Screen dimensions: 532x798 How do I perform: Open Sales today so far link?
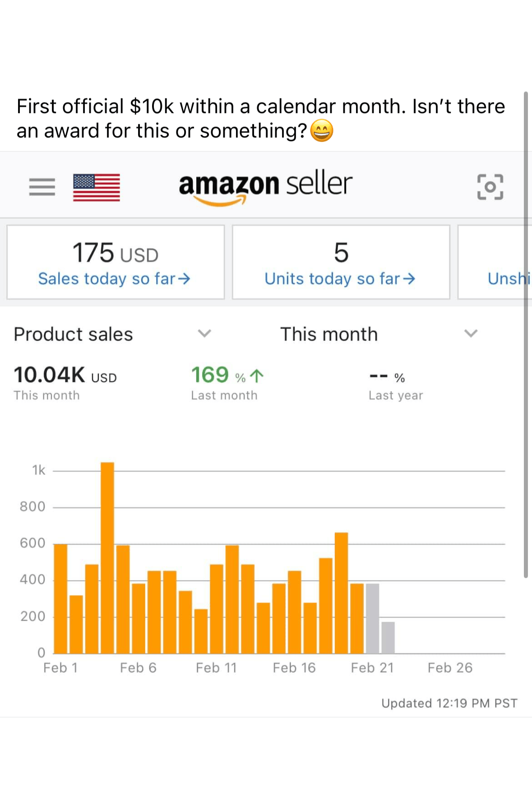tap(106, 279)
